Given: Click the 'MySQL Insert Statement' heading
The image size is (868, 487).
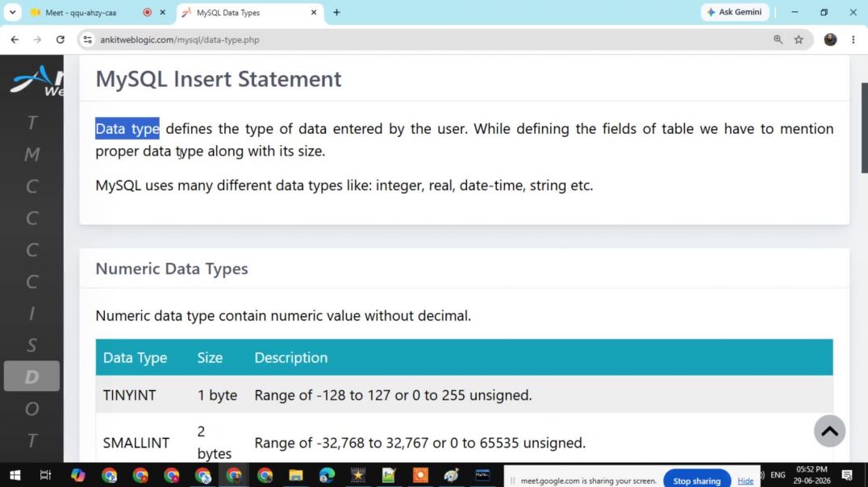Looking at the screenshot, I should pos(219,79).
